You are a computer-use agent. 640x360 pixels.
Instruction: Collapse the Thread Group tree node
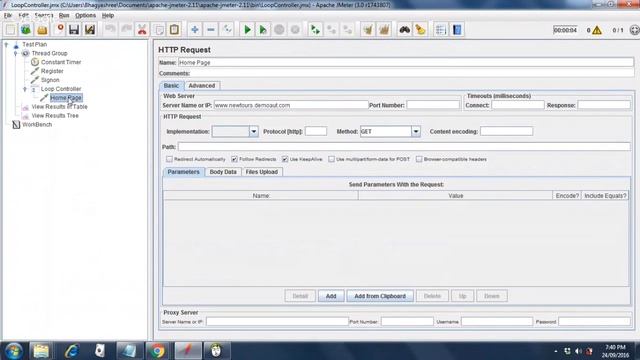[16, 53]
